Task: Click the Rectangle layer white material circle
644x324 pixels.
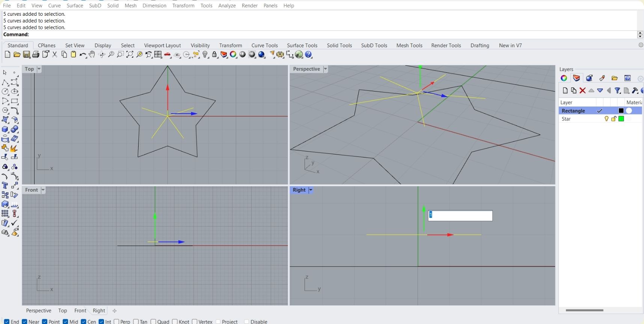Action: click(x=629, y=111)
